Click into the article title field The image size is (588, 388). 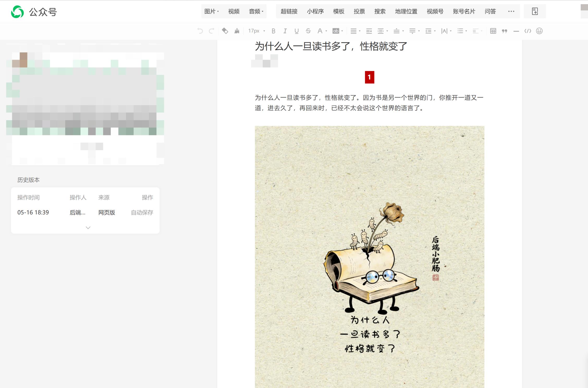pos(331,46)
